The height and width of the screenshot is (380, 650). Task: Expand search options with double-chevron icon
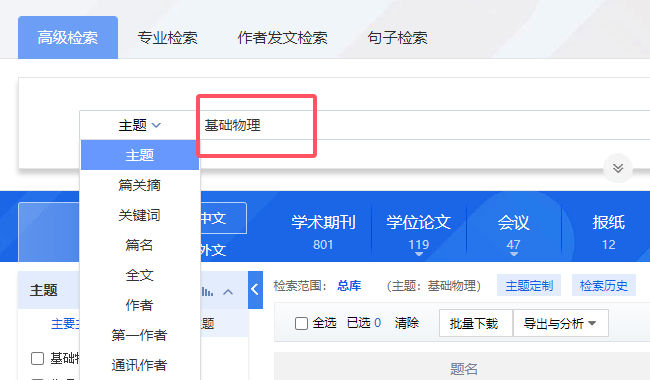[x=618, y=168]
